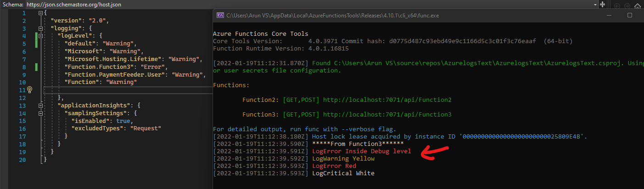Click the empty line 11 in editor
This screenshot has height=189, width=644.
129,90
